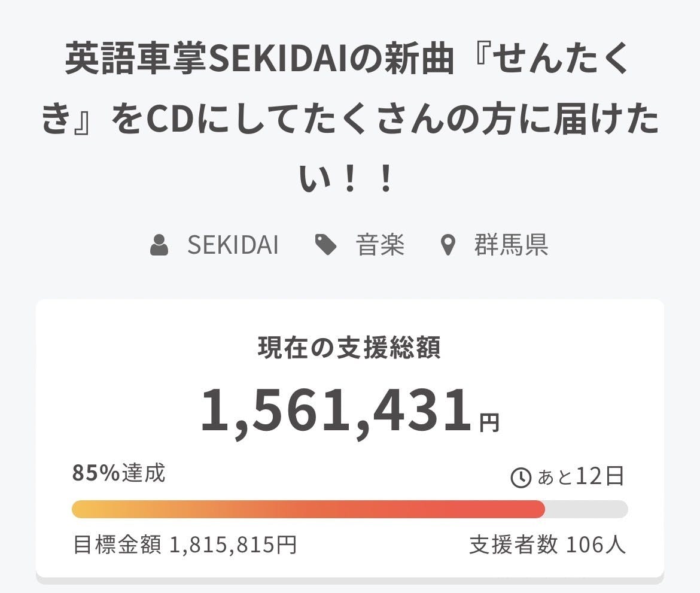Click the 支援者数 label
The image size is (700, 593).
pyautogui.click(x=513, y=545)
